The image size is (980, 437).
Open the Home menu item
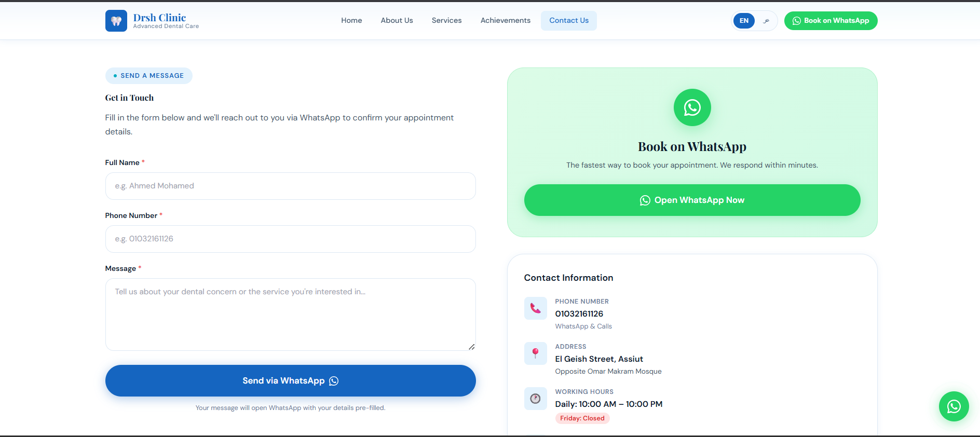[351, 21]
